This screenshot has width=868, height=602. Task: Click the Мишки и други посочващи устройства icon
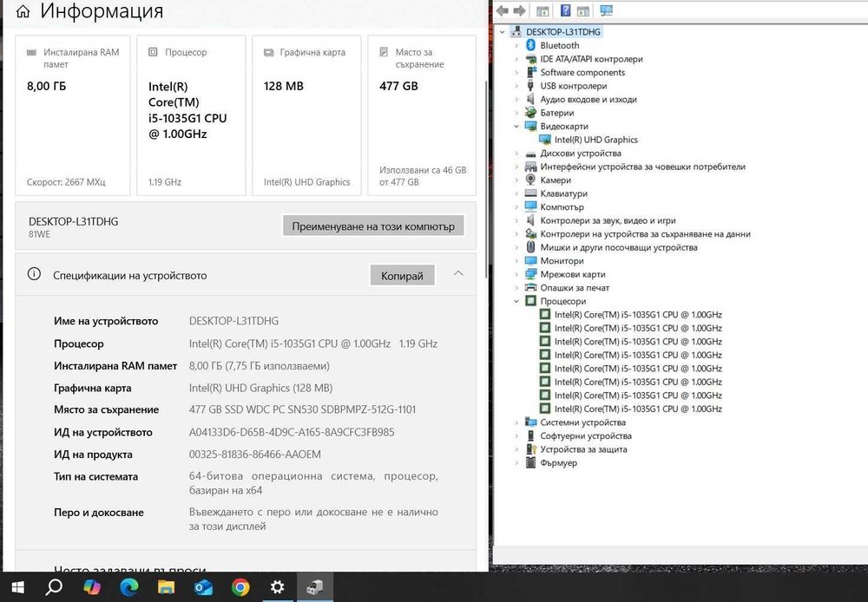coord(530,246)
